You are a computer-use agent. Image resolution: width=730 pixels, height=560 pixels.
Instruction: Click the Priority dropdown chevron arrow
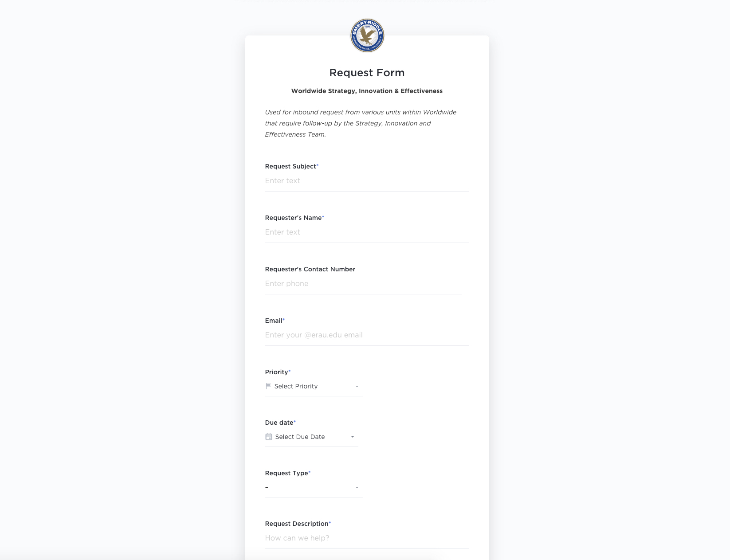coord(356,386)
